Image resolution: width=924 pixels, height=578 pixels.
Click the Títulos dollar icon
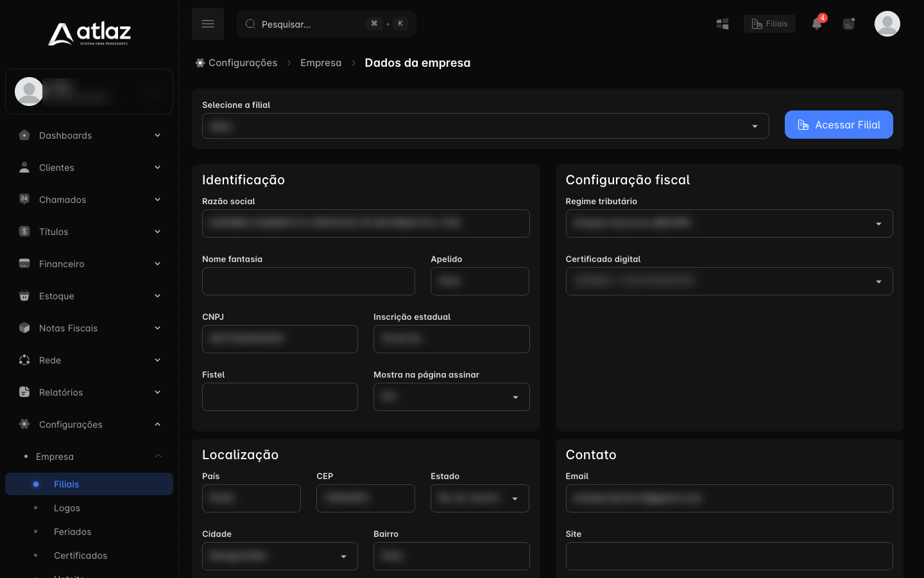point(24,232)
